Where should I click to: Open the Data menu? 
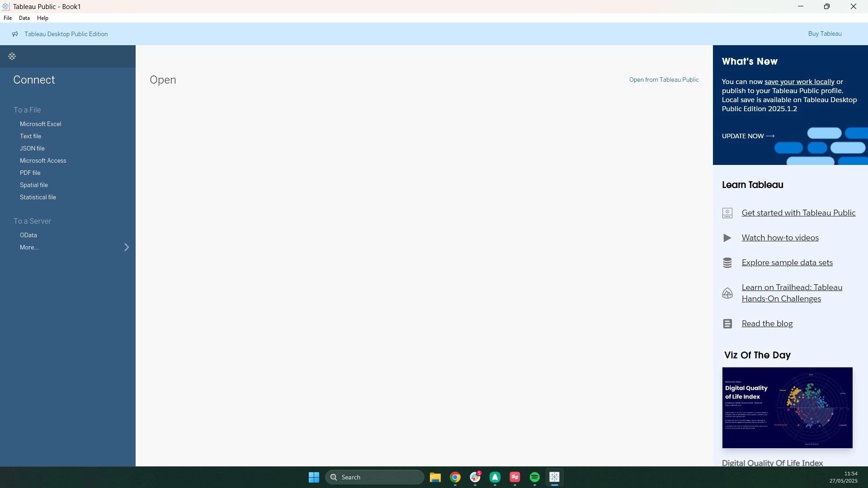(x=24, y=18)
